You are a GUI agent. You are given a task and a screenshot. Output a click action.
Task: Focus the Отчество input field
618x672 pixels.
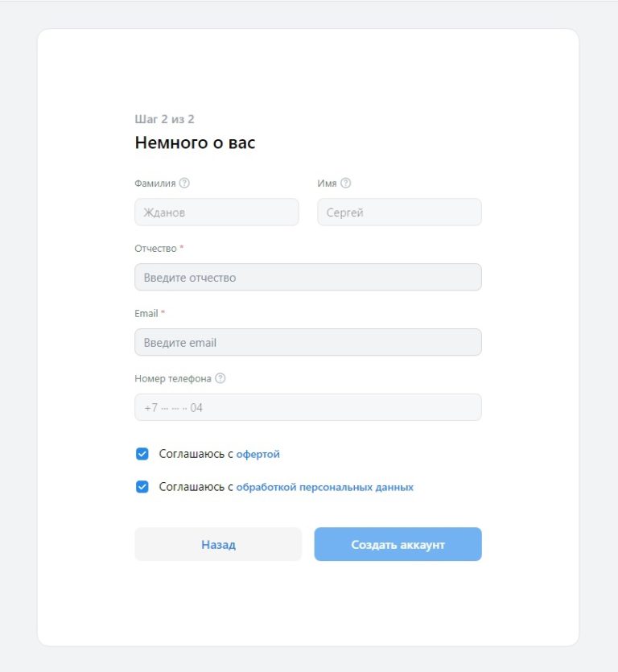click(x=307, y=278)
